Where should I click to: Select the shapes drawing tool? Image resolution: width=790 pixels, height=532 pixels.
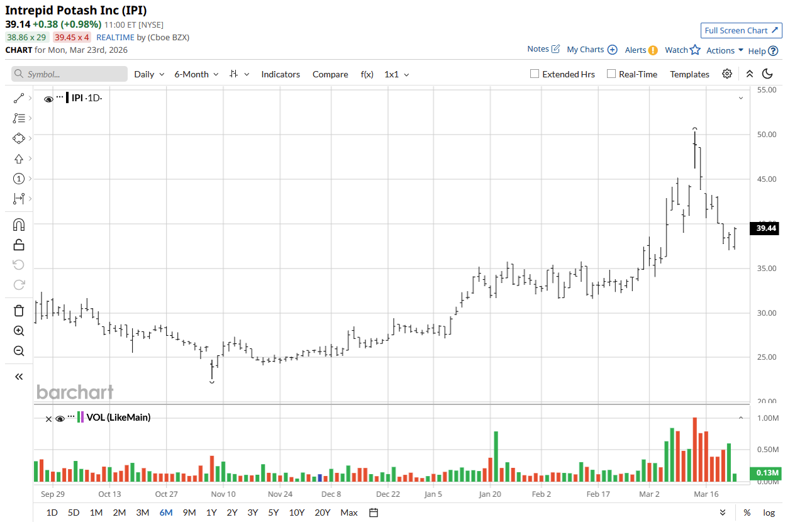19,138
